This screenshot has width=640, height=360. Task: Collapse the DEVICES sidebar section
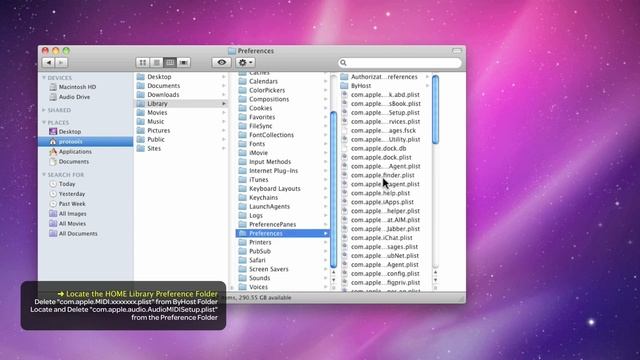44,78
